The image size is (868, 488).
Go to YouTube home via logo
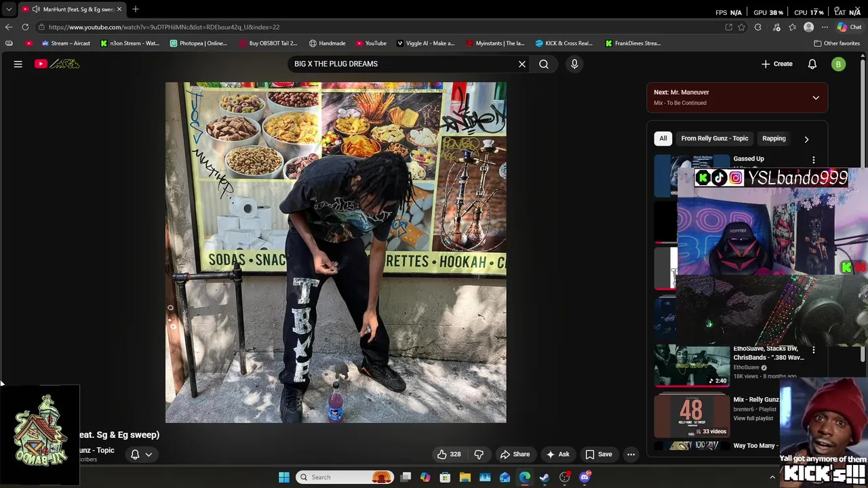(x=57, y=64)
